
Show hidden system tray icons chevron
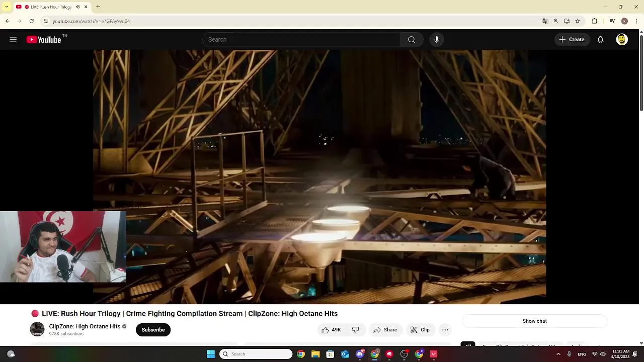pyautogui.click(x=558, y=354)
